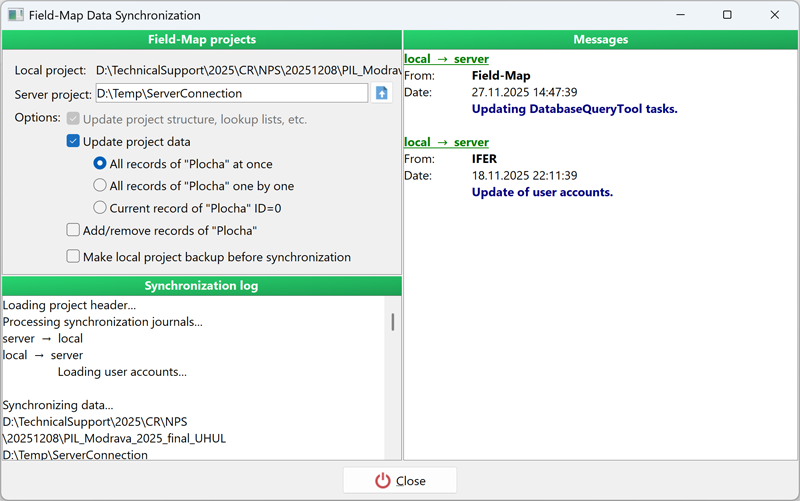Click the Field-Map app icon in title bar
The height and width of the screenshot is (501, 800).
[15, 15]
